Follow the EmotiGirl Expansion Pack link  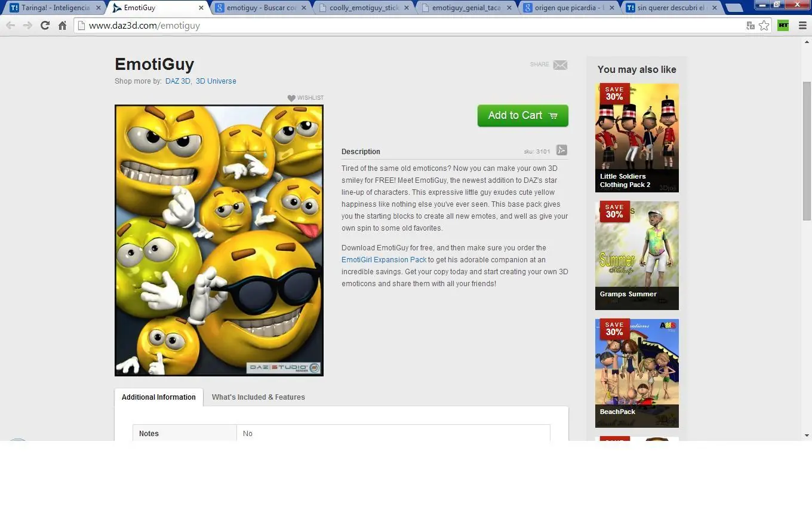click(384, 260)
